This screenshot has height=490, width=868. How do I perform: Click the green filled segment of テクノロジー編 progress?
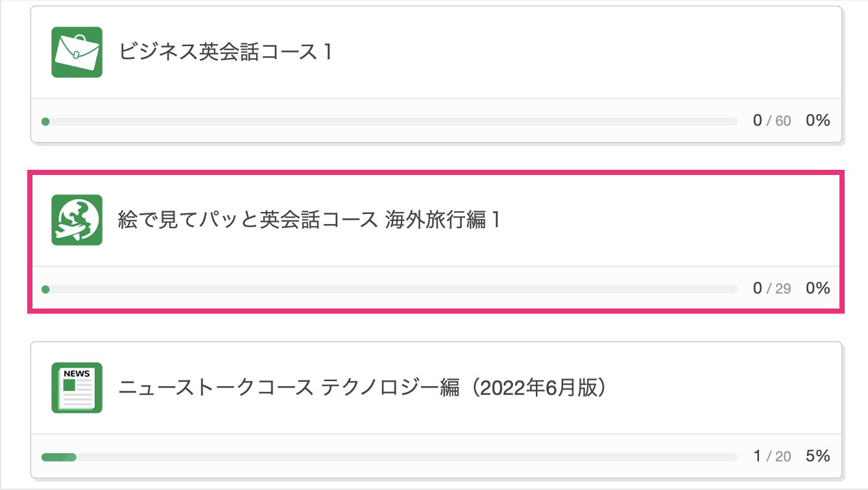point(58,457)
